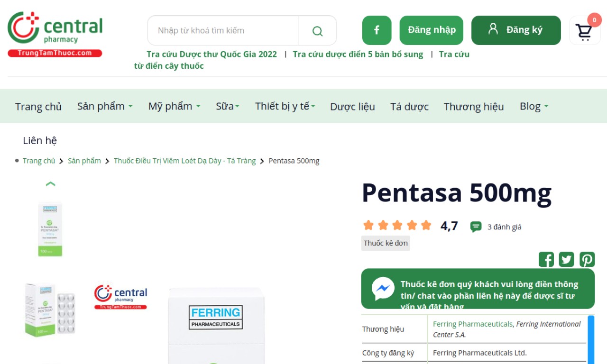Viewport: 607px width, 364px height.
Task: Select the single Pentasa box thumbnail
Action: click(50, 229)
